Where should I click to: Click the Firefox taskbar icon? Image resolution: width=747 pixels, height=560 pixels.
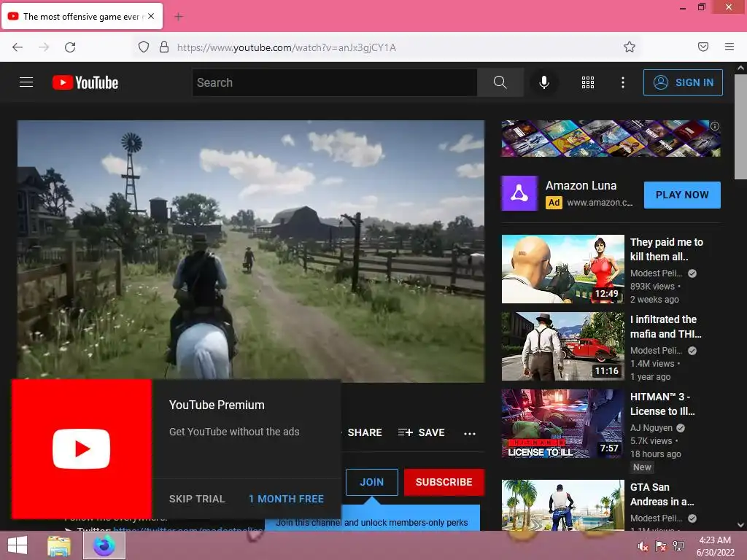point(104,545)
